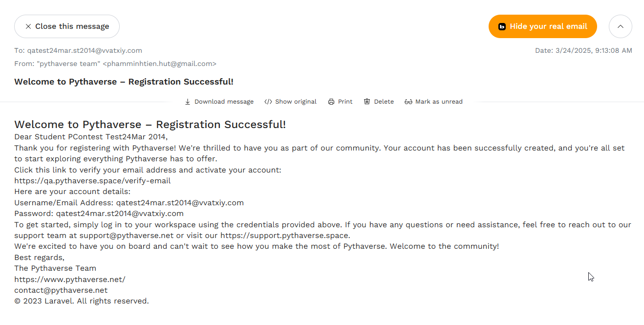Viewport: 644px width, 325px height.
Task: Click the Hide your real email button label
Action: [x=548, y=26]
